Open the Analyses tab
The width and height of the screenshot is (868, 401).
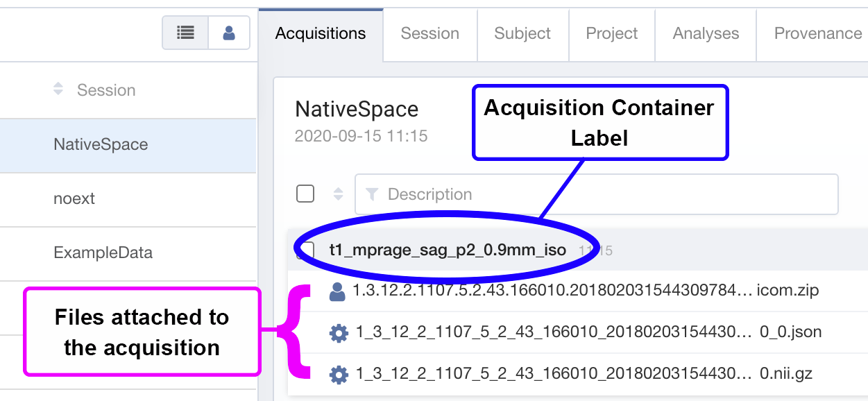(x=706, y=33)
